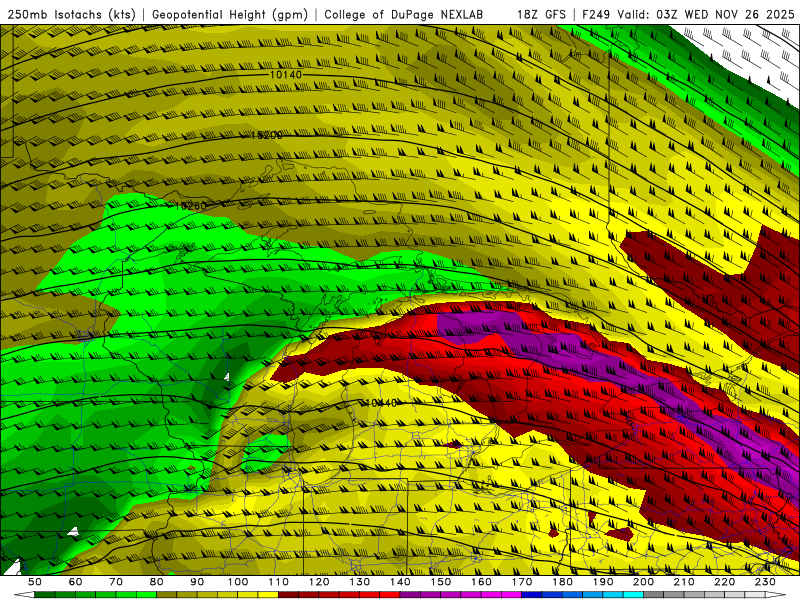Click the "18Z GFS" model run label

pos(541,15)
